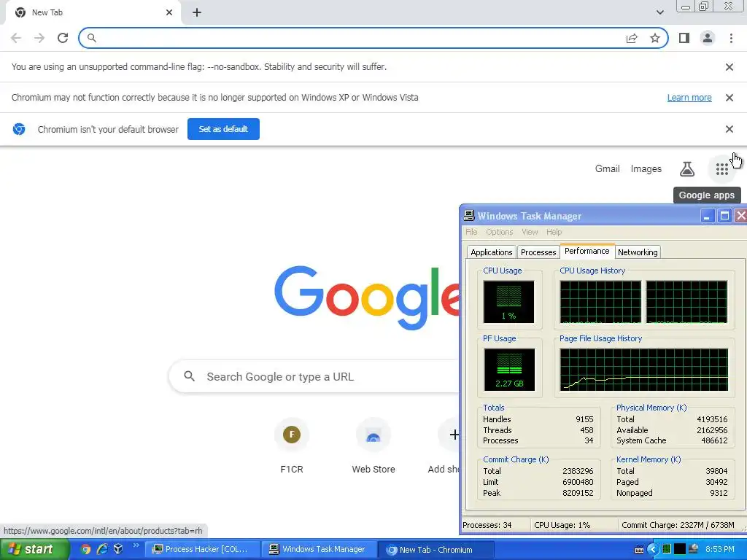Switch to Windows Task Manager taskbar button
Screen dimensions: 747x560
[x=320, y=550]
